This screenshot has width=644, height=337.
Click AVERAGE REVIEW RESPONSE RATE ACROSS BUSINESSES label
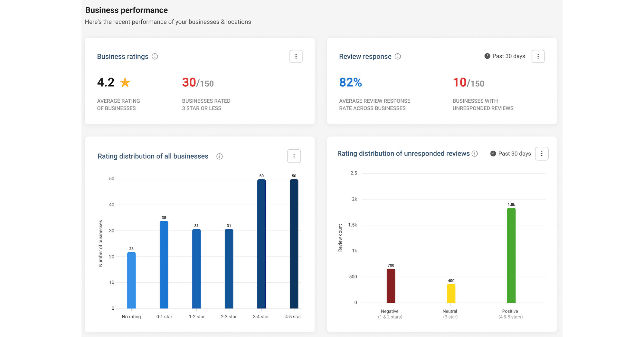[x=374, y=105]
